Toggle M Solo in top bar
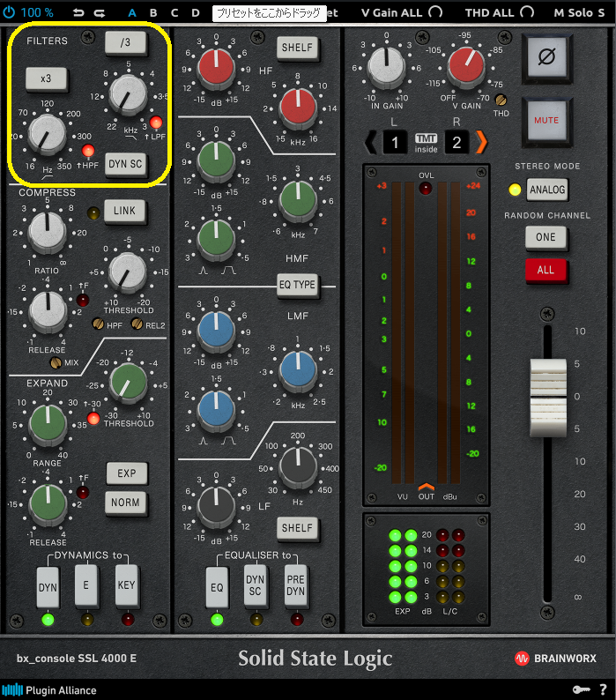Viewport: 616px width, 700px height. click(573, 12)
